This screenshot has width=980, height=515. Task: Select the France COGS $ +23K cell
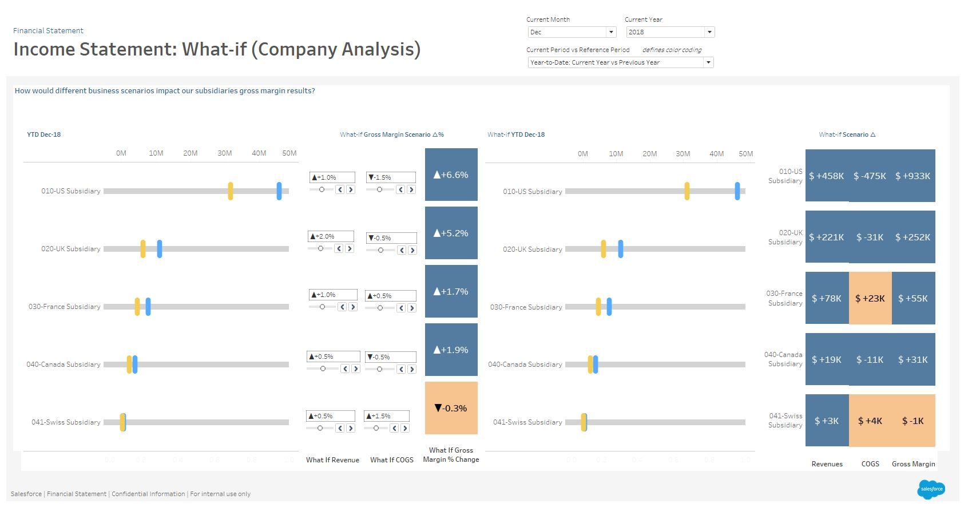pos(870,298)
